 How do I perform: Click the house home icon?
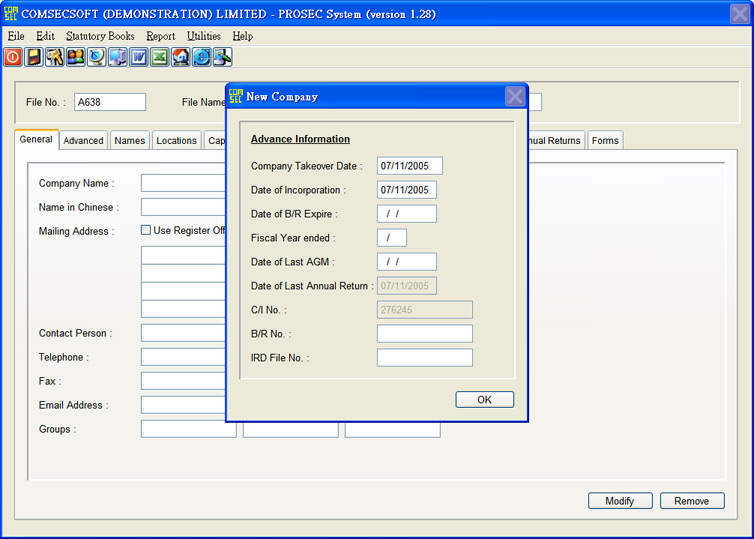180,57
